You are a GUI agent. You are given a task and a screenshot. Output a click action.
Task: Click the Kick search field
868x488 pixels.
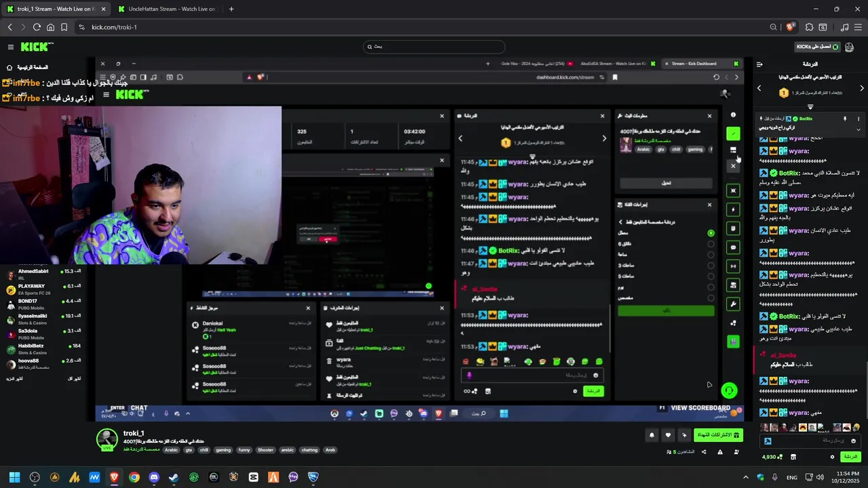[x=434, y=47]
